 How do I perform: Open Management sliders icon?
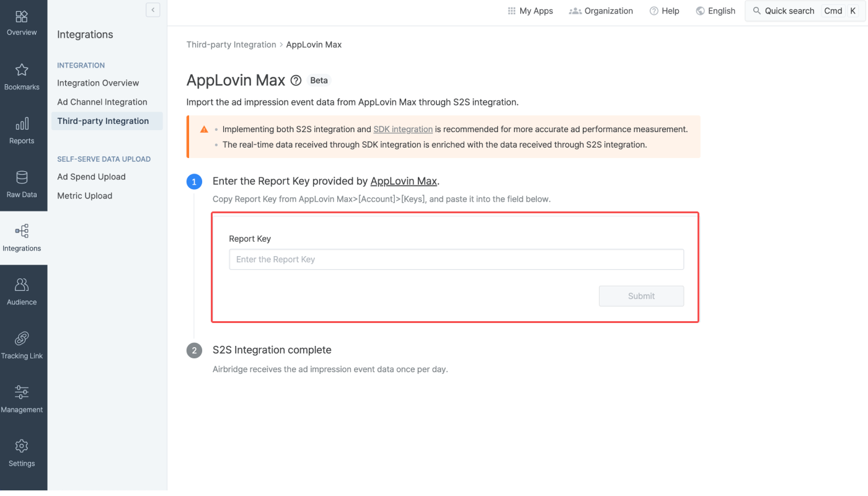(x=22, y=392)
